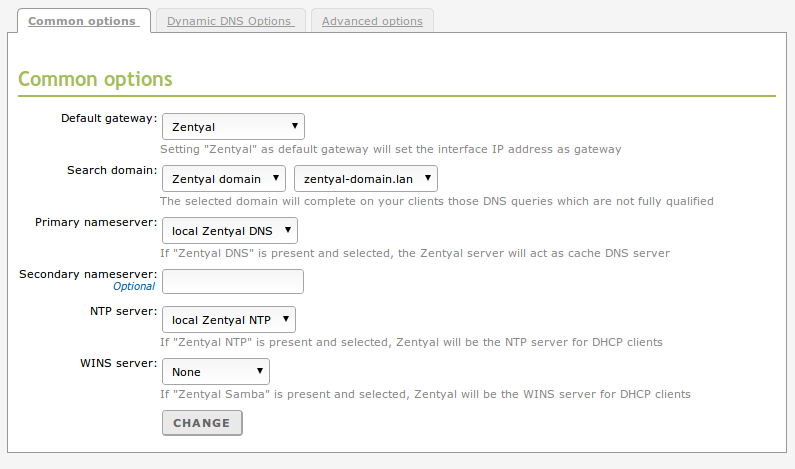
Task: Open the Advanced options tab
Action: (x=372, y=21)
